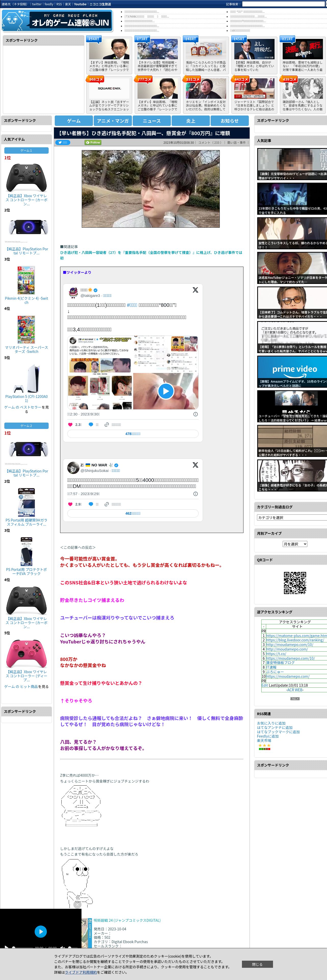Click the Youtube link in top bar

[80, 4]
